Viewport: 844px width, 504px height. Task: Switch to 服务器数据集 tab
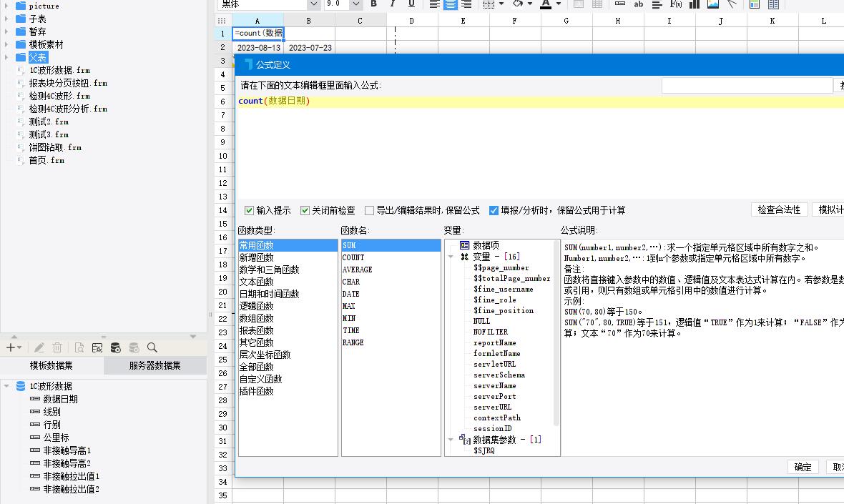(155, 365)
